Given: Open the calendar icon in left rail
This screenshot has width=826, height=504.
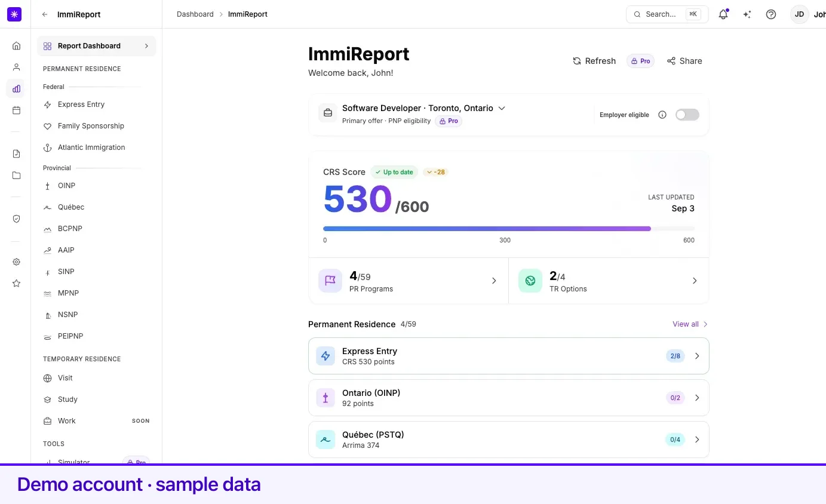Looking at the screenshot, I should click(x=16, y=110).
